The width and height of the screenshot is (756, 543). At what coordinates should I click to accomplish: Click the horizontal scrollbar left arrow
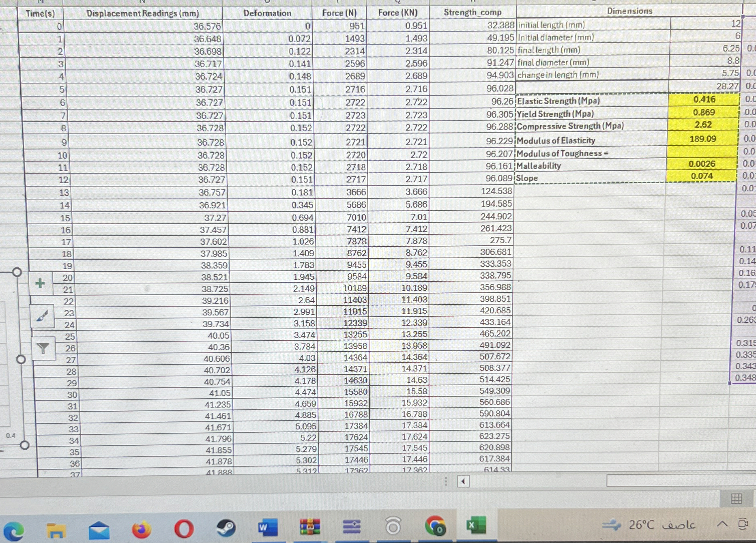click(x=463, y=481)
